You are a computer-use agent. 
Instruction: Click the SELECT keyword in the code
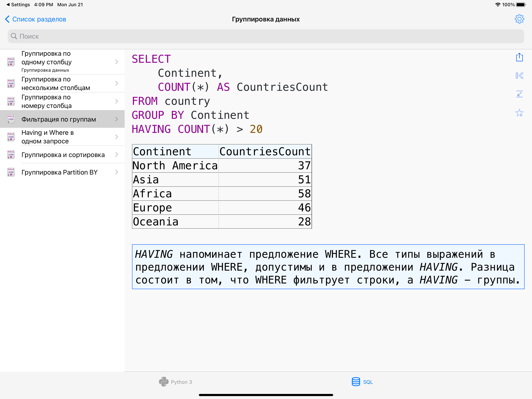pos(151,59)
